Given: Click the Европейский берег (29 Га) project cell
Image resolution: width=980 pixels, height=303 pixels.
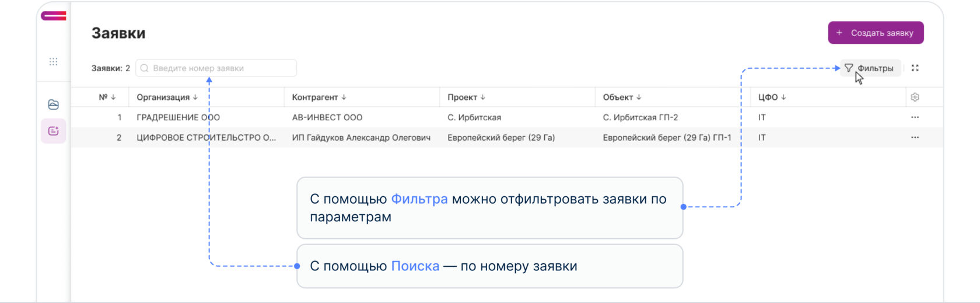Looking at the screenshot, I should click(x=501, y=138).
